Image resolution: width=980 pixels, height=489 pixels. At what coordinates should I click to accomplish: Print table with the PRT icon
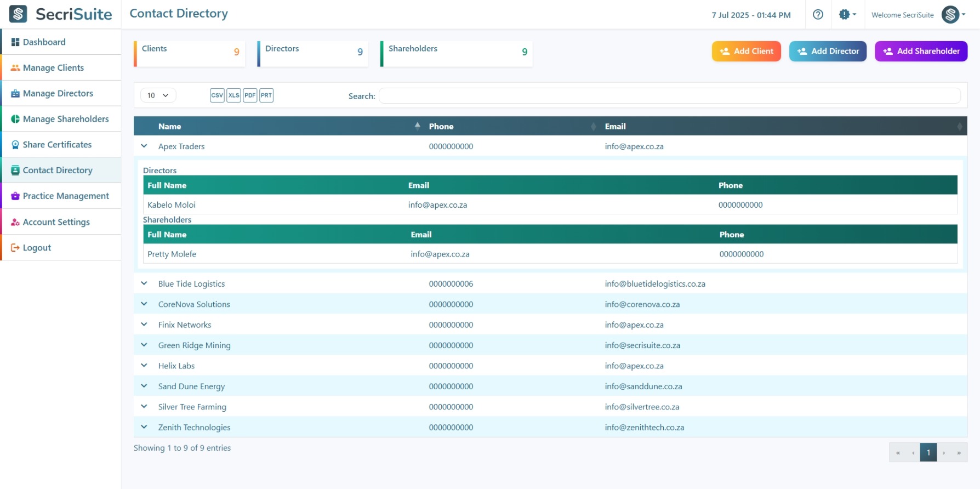pos(266,95)
